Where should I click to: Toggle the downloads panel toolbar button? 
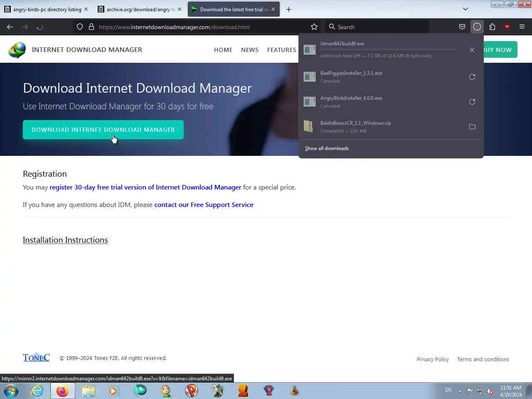click(477, 27)
